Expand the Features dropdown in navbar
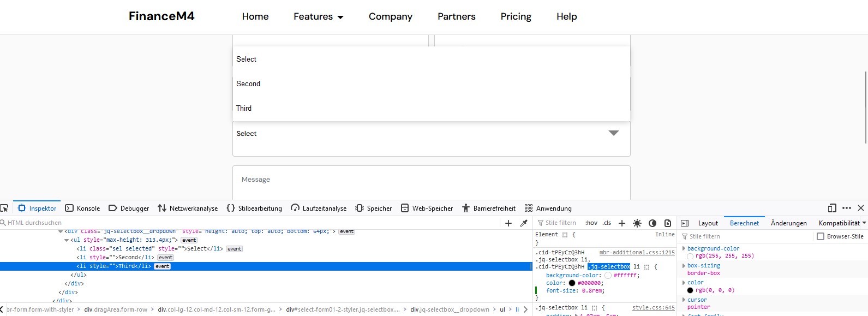868x316 pixels. (x=319, y=17)
